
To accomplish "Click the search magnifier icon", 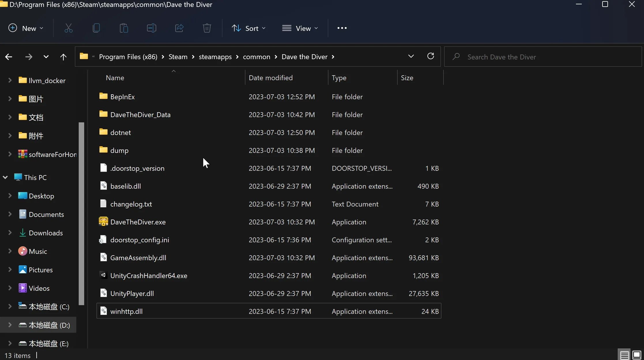I will click(456, 57).
